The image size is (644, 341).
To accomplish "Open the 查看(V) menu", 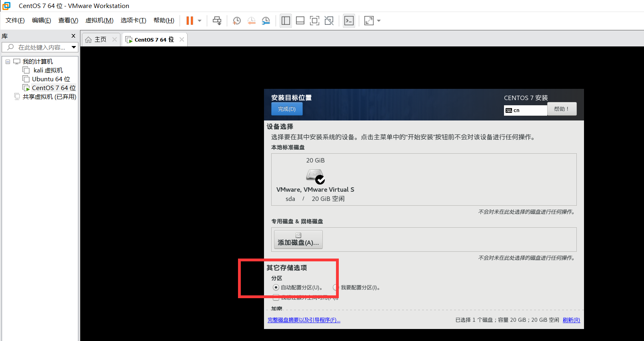I will click(x=68, y=20).
